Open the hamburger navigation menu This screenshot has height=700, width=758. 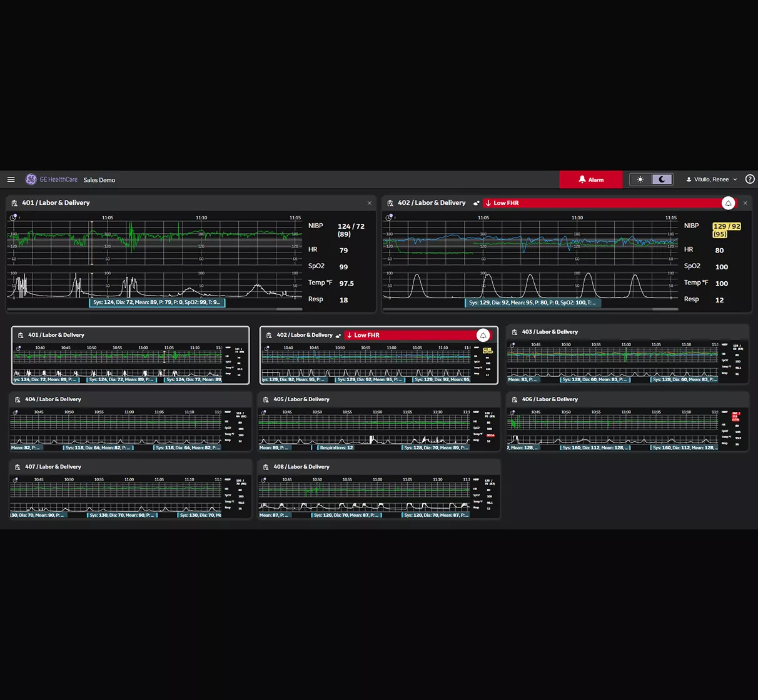click(11, 179)
